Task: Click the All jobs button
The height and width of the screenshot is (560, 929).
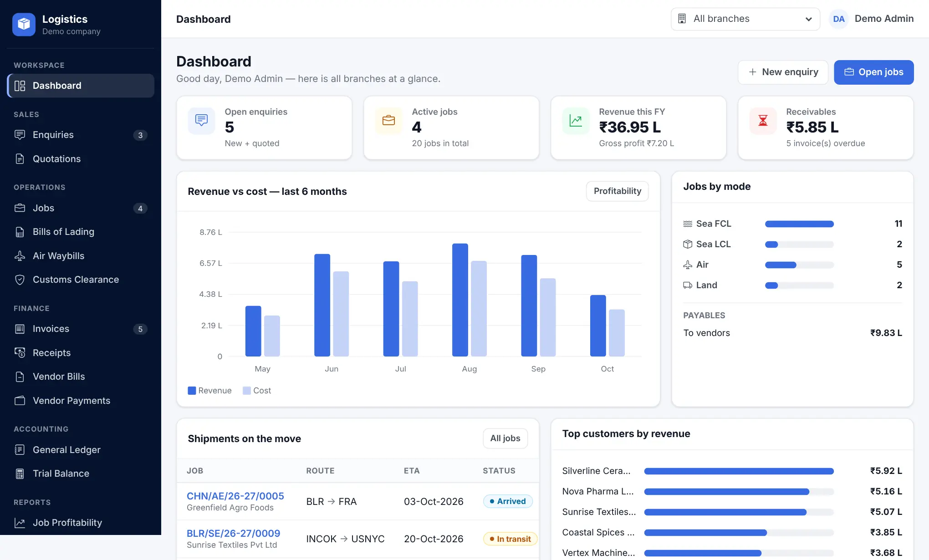Action: pyautogui.click(x=505, y=438)
